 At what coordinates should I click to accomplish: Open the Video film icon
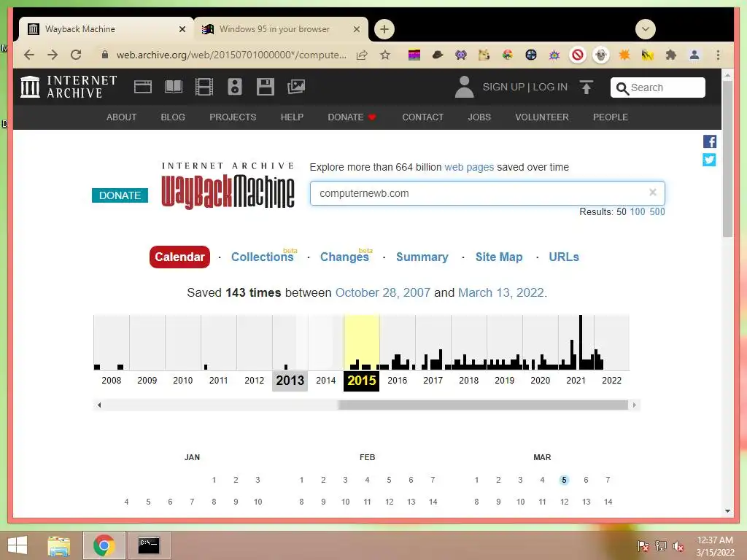(204, 87)
